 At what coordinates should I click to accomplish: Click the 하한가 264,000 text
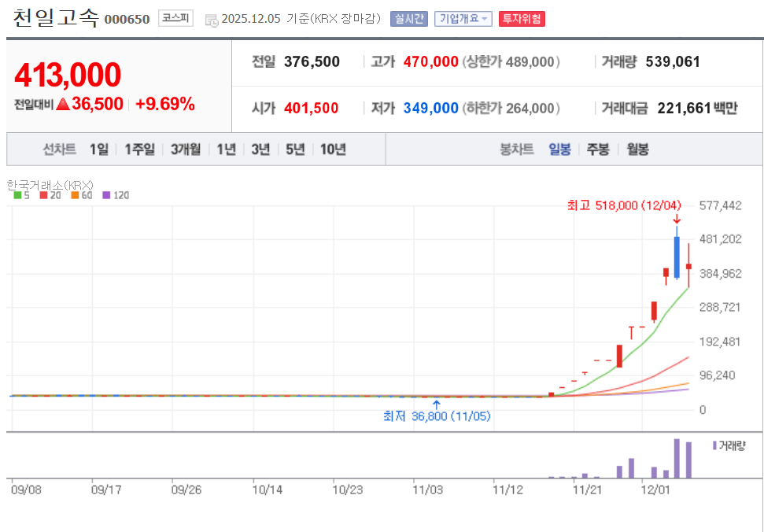511,108
